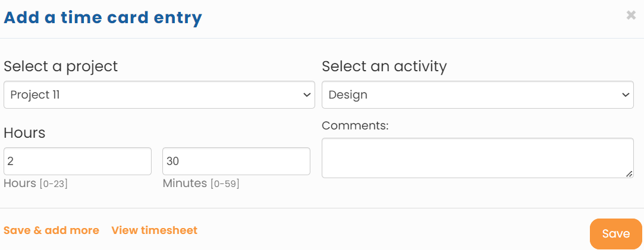Close the time card entry dialog

631,15
